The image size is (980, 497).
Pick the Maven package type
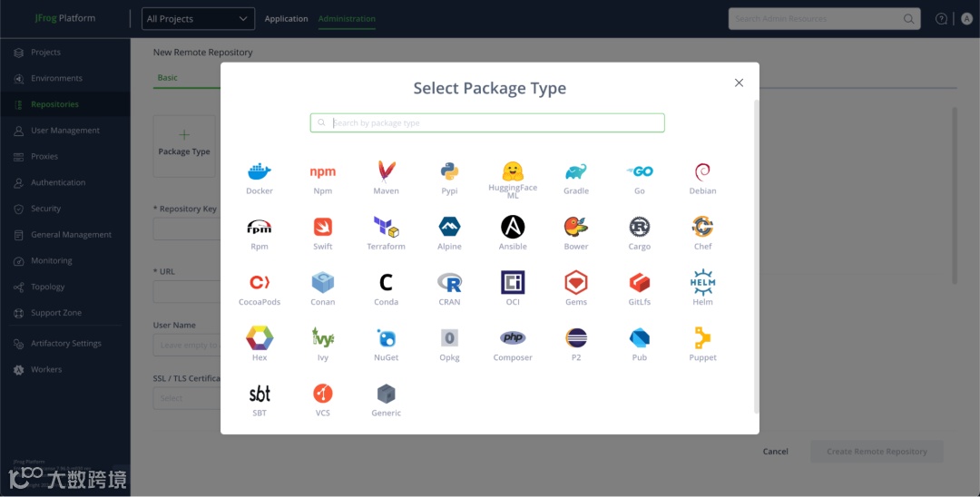387,179
